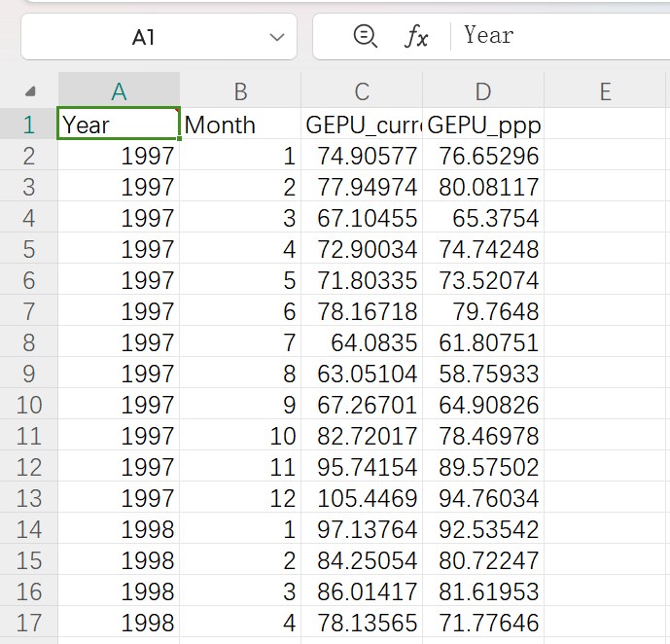The height and width of the screenshot is (644, 670).
Task: Click the fx insert function icon
Action: pos(416,37)
